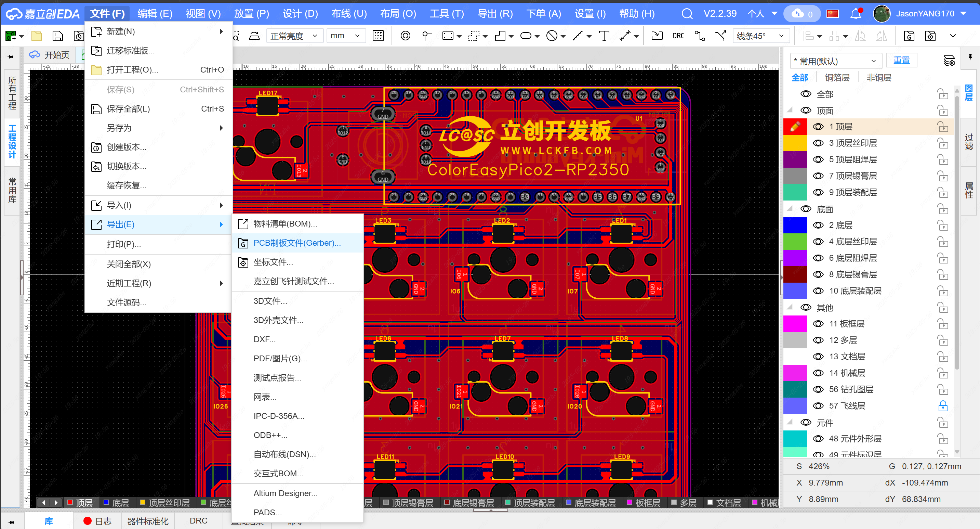
Task: Toggle visibility of 12 多层
Action: click(818, 340)
